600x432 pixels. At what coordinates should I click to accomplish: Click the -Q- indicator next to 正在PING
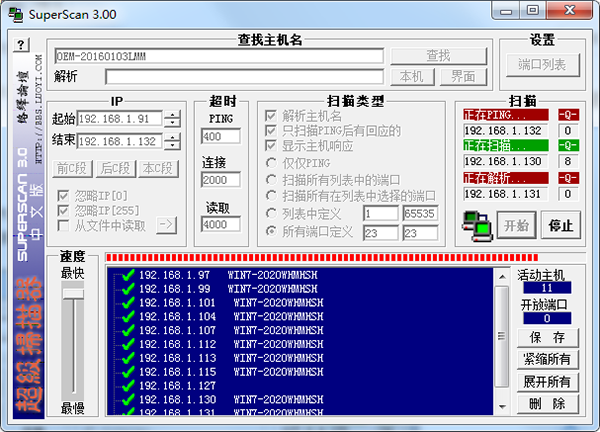coord(568,114)
